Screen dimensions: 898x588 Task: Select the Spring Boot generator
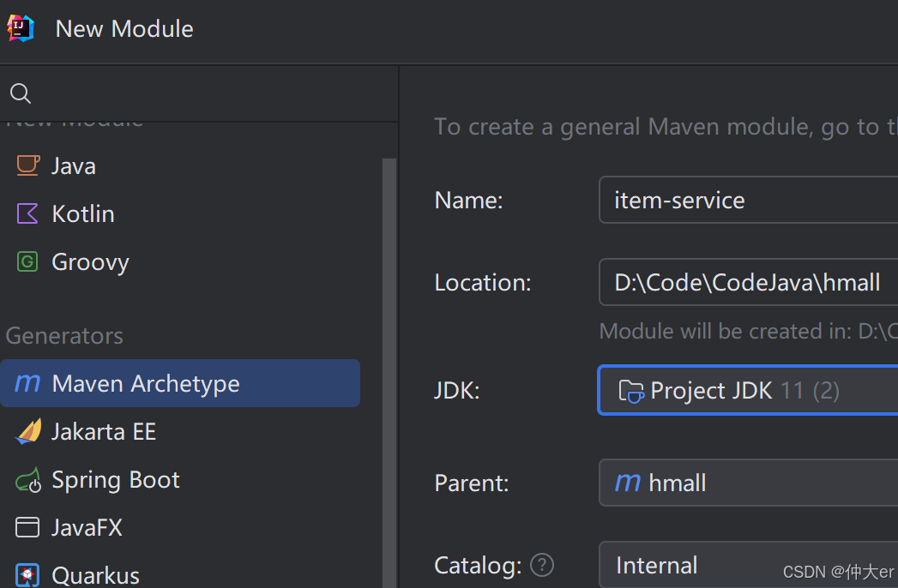[x=180, y=479]
